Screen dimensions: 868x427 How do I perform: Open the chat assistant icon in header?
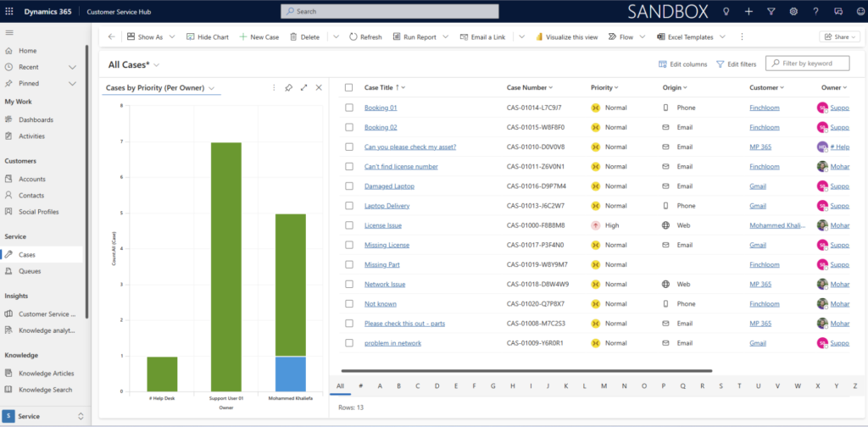point(838,12)
